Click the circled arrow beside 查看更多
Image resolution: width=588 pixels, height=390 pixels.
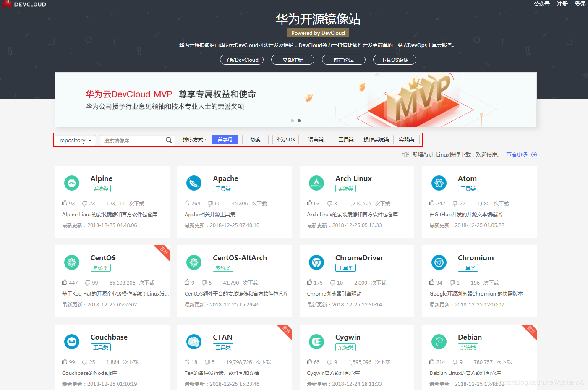tap(534, 154)
